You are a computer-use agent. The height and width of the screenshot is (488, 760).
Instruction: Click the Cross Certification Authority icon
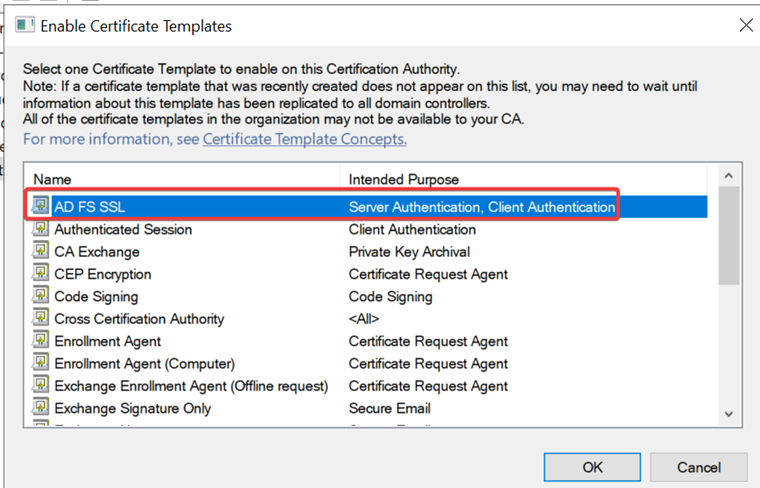(40, 319)
